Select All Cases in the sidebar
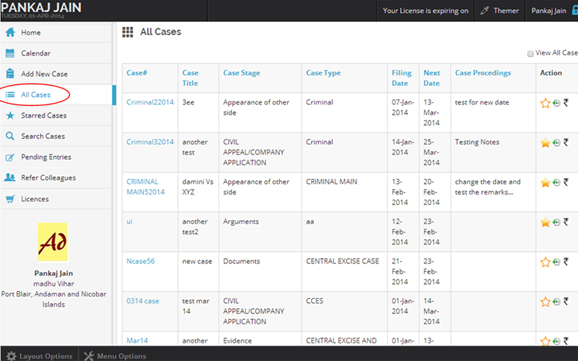 (56, 95)
